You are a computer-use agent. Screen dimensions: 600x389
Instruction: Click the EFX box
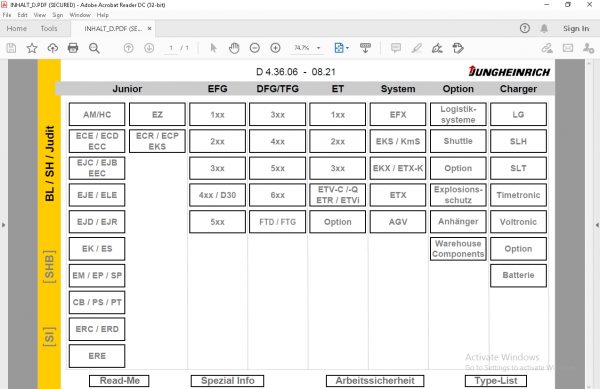[x=398, y=114]
